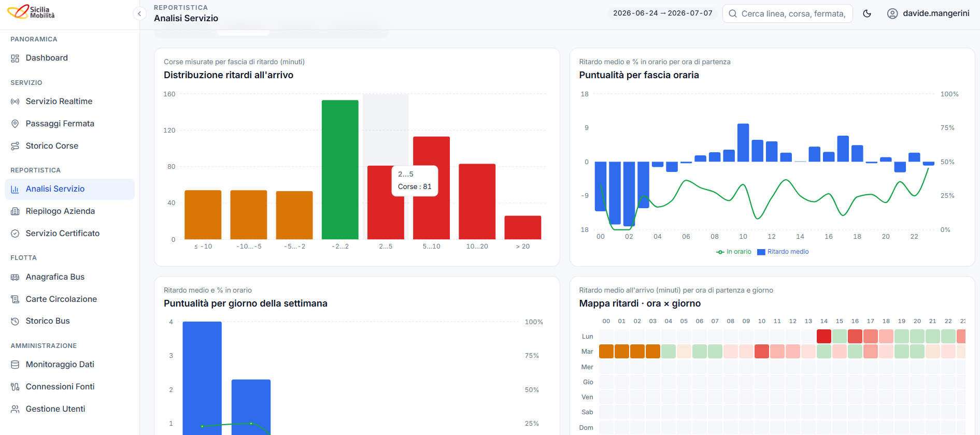Open Gestione Utenti
Viewport: 980px width, 435px height.
pyautogui.click(x=69, y=409)
